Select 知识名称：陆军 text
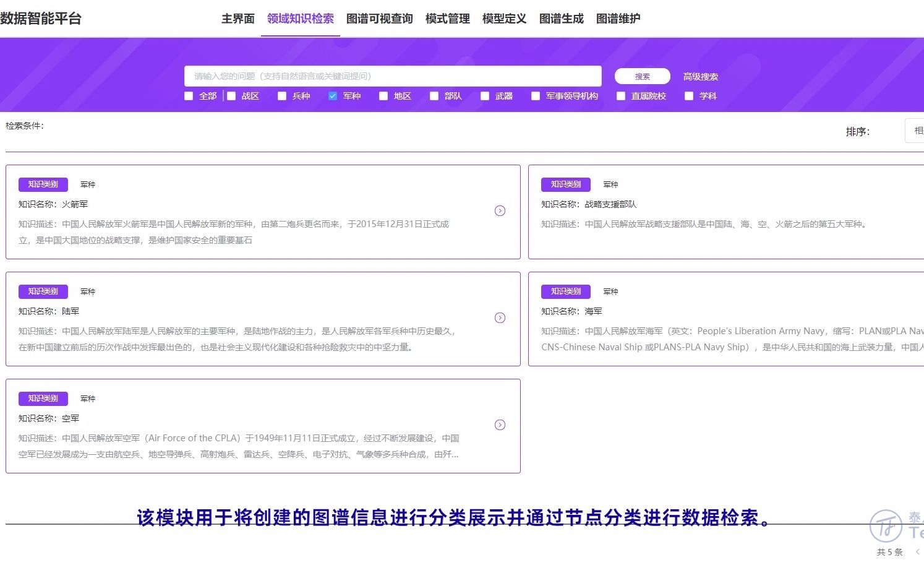 click(49, 311)
